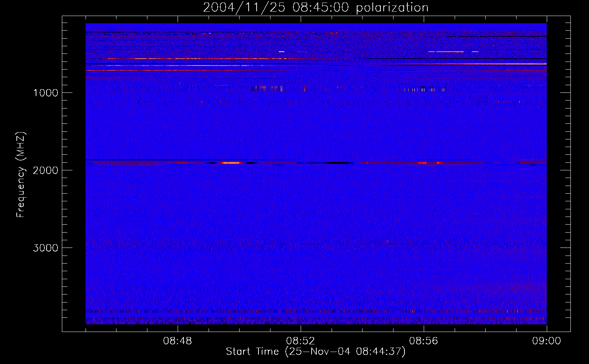Click the 09:00 time tick label
Image resolution: width=589 pixels, height=364 pixels.
point(546,341)
